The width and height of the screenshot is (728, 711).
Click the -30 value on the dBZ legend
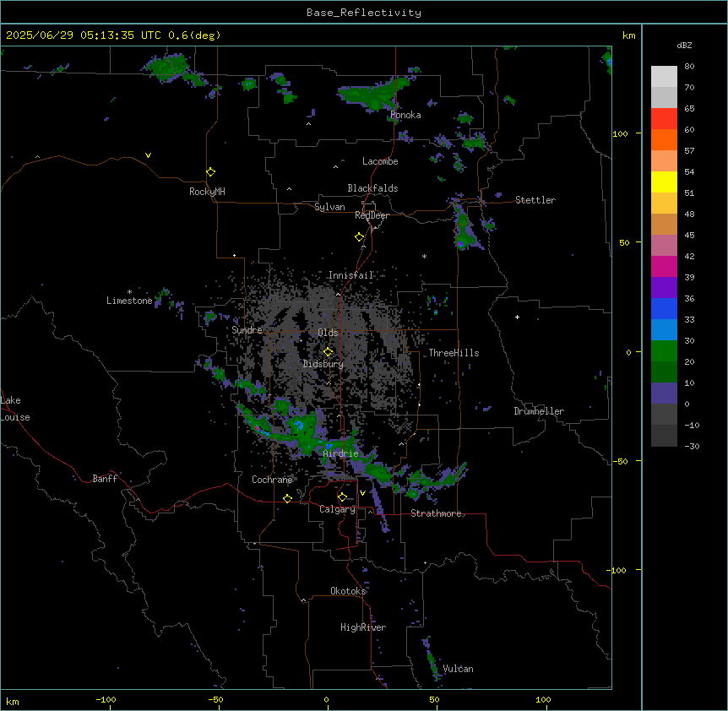click(x=692, y=447)
